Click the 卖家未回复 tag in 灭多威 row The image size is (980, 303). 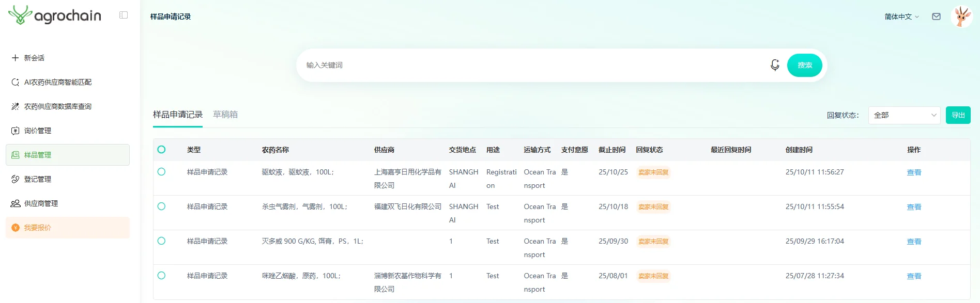(653, 242)
